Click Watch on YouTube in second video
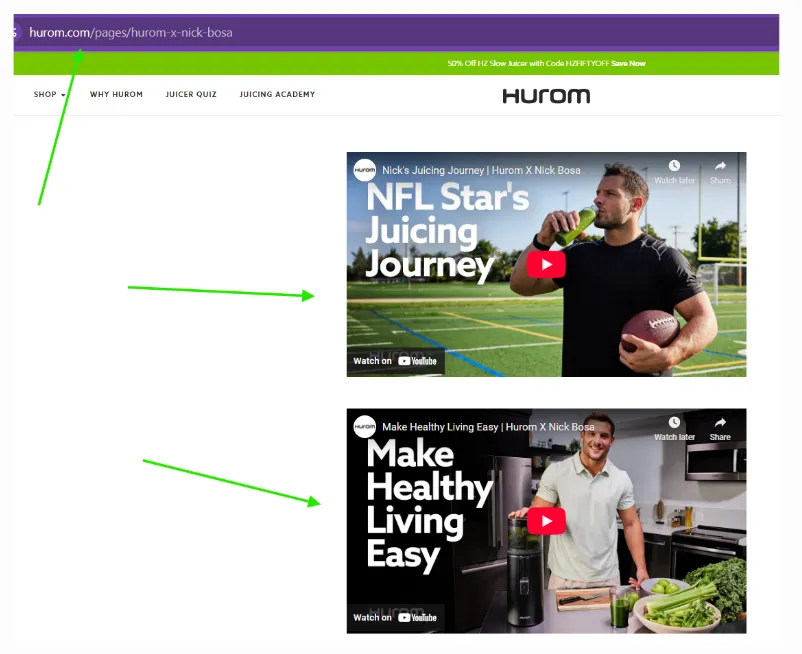The image size is (802, 654). 395,618
